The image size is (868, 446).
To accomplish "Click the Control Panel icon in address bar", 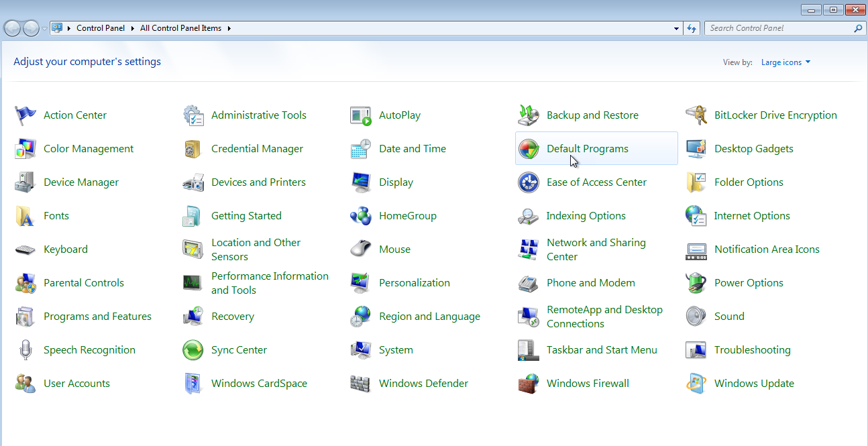I will pos(57,28).
